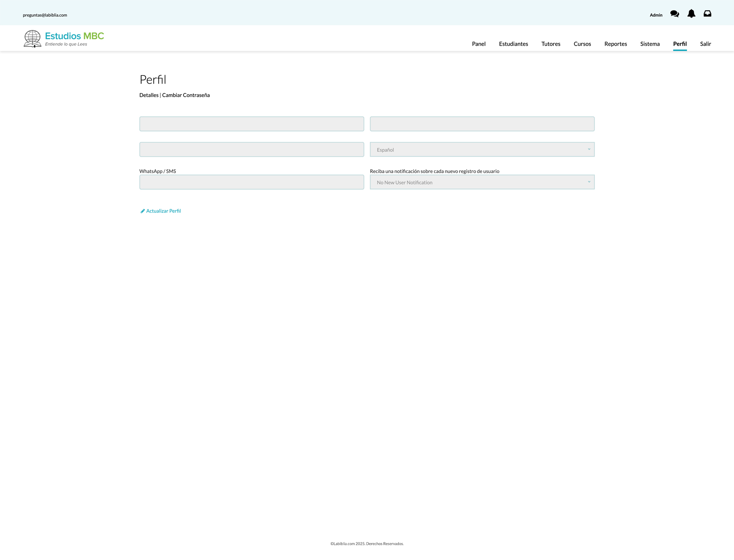Open the Estudiantes menu
The height and width of the screenshot is (560, 734).
pyautogui.click(x=513, y=44)
